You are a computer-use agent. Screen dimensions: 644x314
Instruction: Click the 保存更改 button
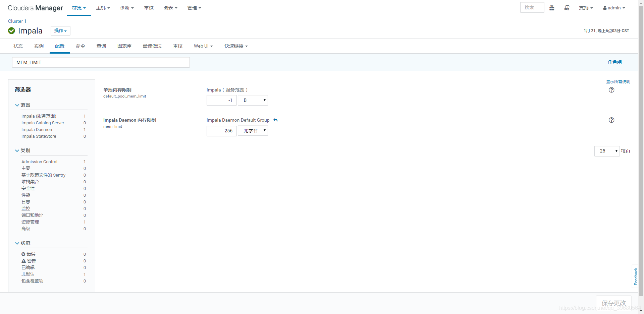coord(613,303)
